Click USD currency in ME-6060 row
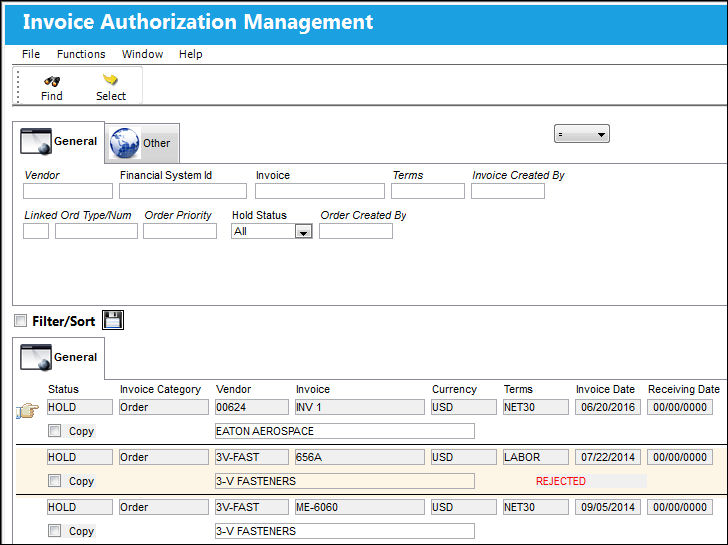This screenshot has width=728, height=545. click(464, 507)
